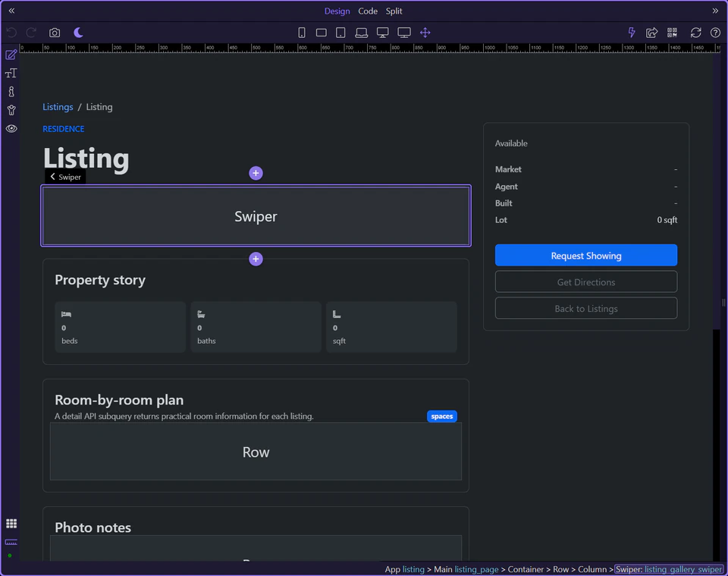Click the lightning bolt quick-actions icon
Screen dimensions: 728x576
pyautogui.click(x=631, y=33)
